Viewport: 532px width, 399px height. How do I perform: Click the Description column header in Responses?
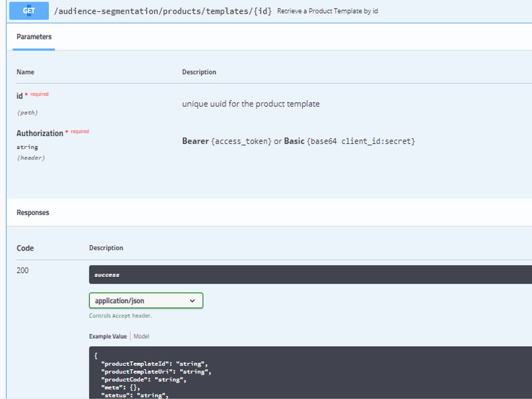106,248
